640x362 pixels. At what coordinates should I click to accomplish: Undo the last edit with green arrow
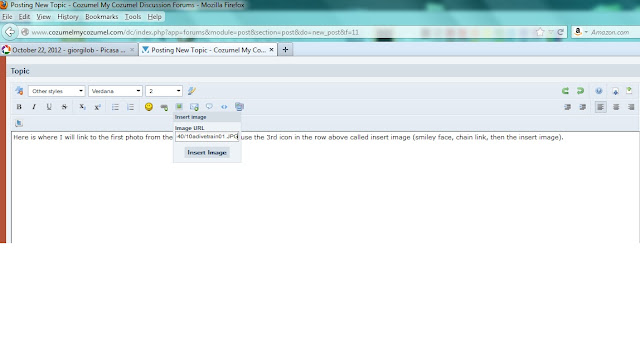coord(565,91)
